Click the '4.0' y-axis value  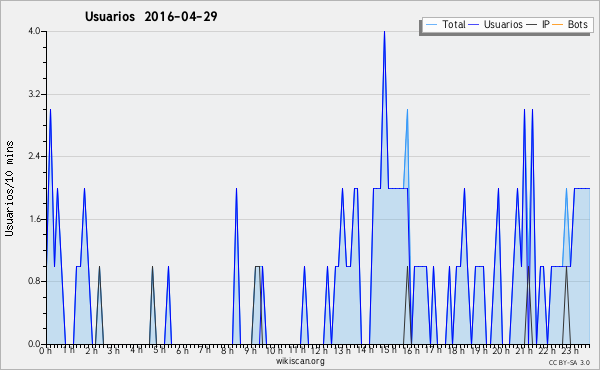tap(34, 31)
